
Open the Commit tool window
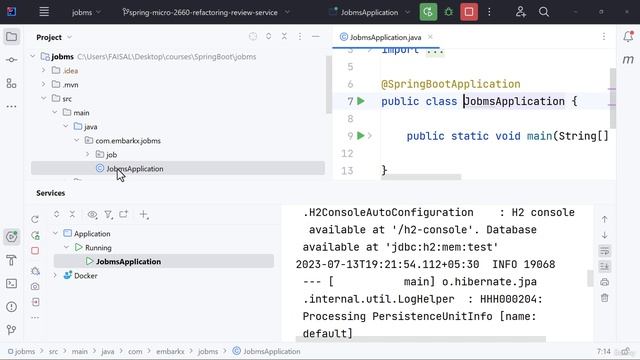pyautogui.click(x=11, y=60)
